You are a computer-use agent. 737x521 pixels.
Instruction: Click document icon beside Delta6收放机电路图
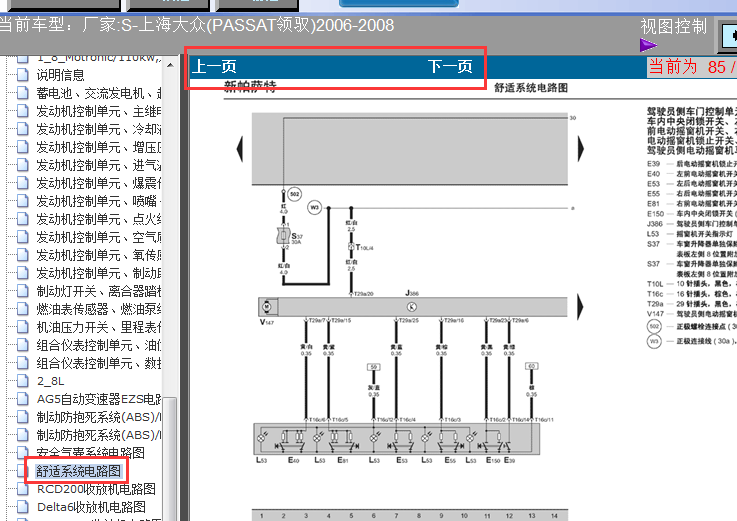pyautogui.click(x=23, y=507)
